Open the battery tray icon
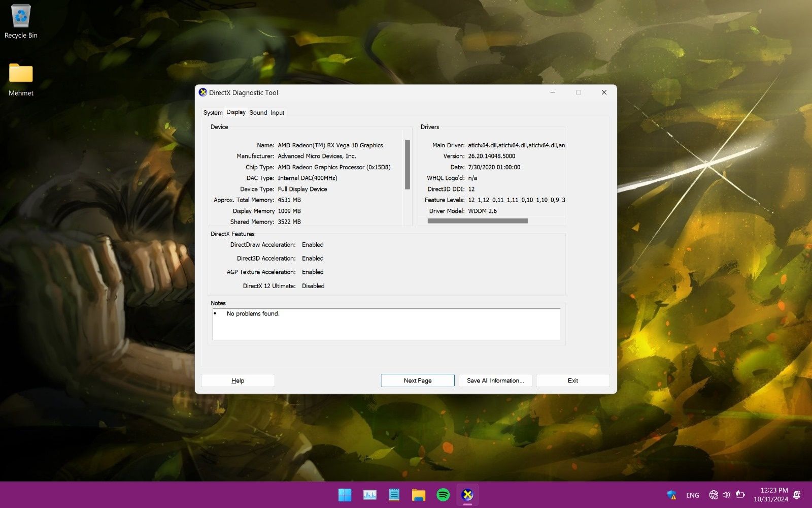This screenshot has width=812, height=508. [740, 495]
